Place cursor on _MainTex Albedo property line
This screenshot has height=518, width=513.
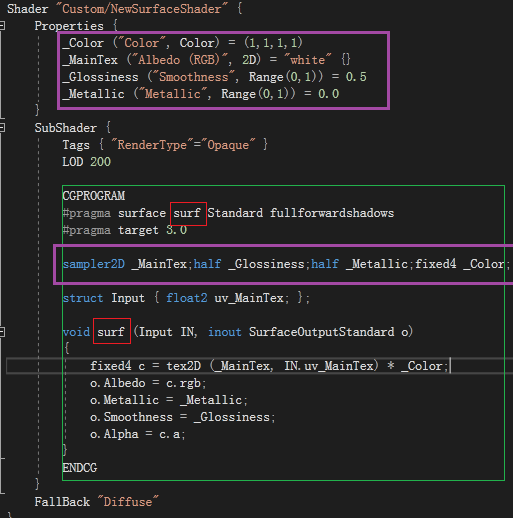point(206,60)
